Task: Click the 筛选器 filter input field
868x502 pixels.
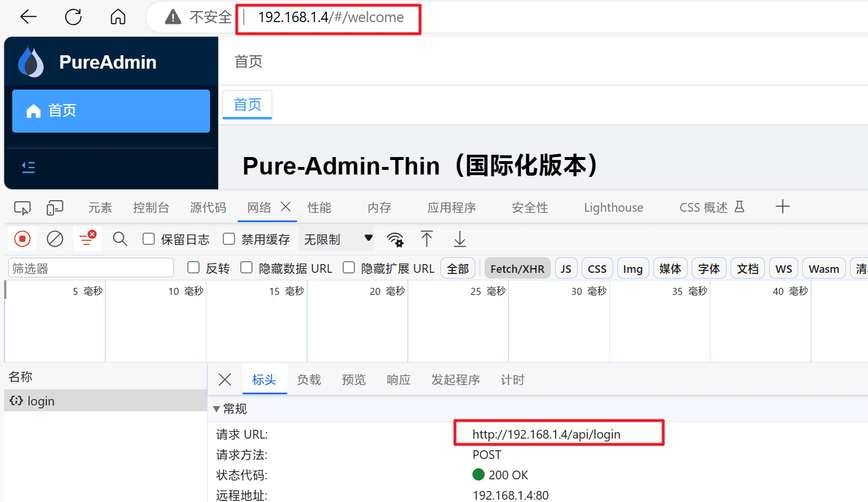Action: tap(91, 268)
